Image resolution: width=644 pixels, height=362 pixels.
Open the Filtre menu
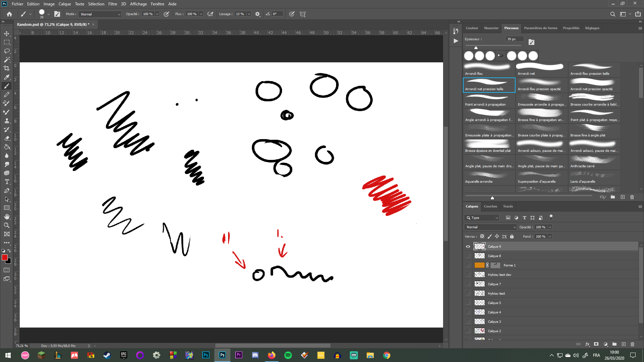(x=112, y=4)
